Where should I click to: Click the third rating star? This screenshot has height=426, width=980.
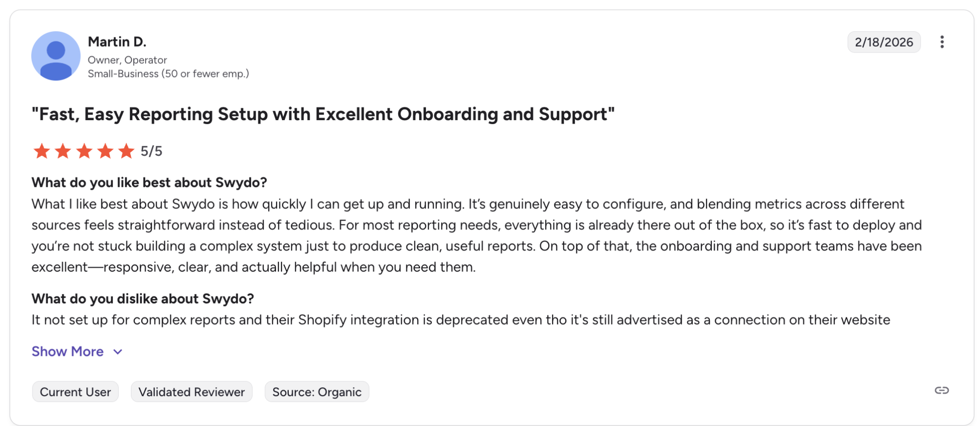84,151
